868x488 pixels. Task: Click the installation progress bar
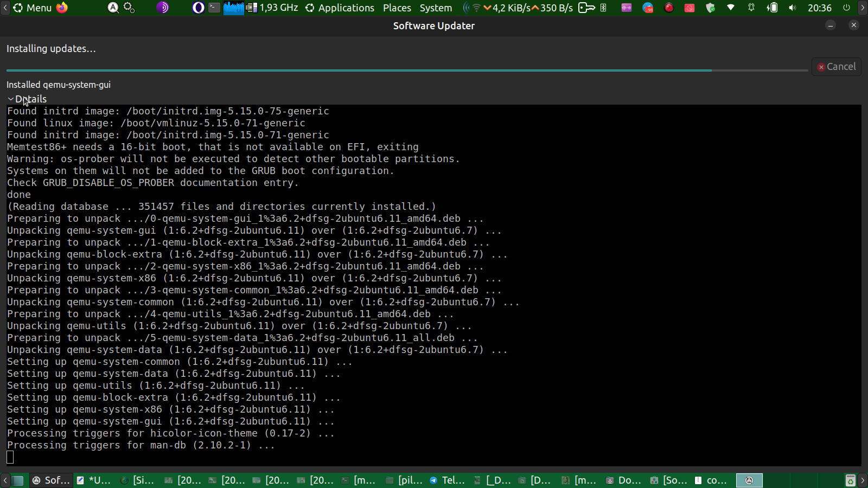click(x=407, y=70)
